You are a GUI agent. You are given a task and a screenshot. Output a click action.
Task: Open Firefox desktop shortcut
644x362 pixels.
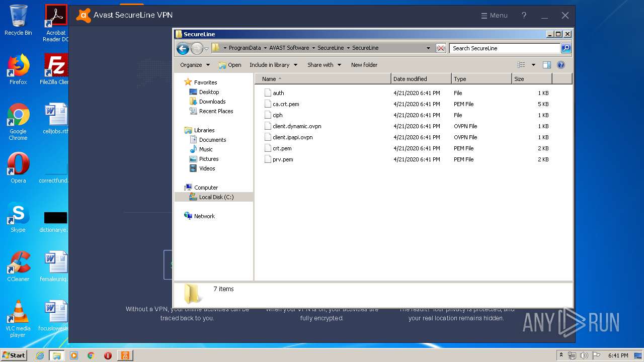pos(18,69)
